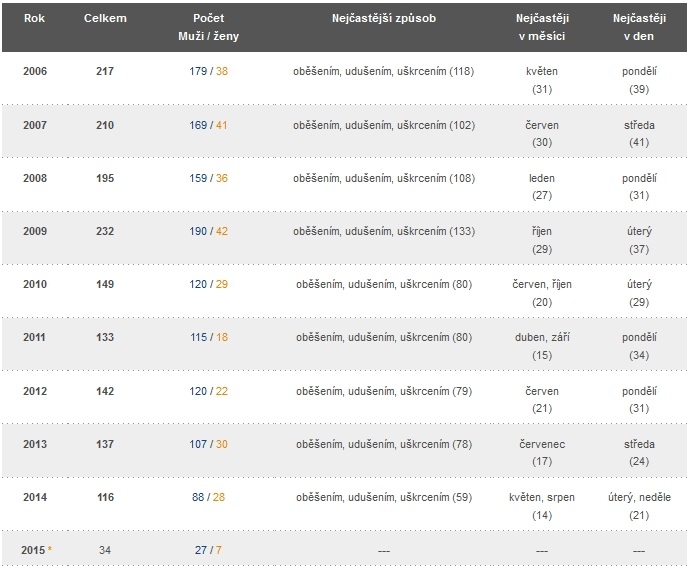Select the 2009 row's 232 total

(x=105, y=231)
